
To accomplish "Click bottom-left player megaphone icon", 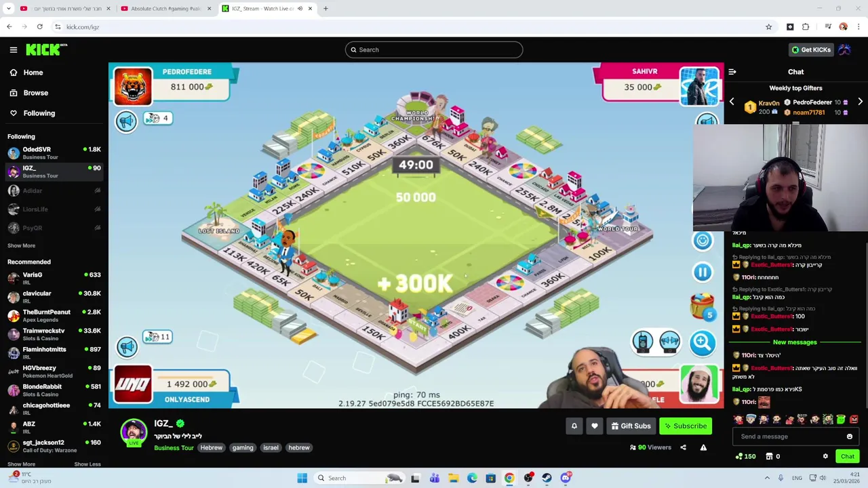I will tap(127, 347).
